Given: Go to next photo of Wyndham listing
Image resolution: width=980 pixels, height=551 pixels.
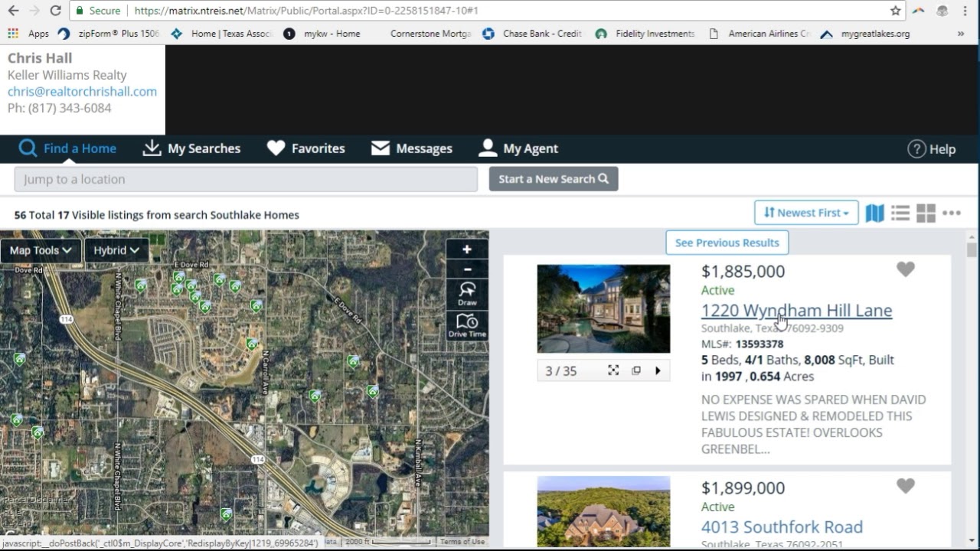Looking at the screenshot, I should pyautogui.click(x=658, y=370).
